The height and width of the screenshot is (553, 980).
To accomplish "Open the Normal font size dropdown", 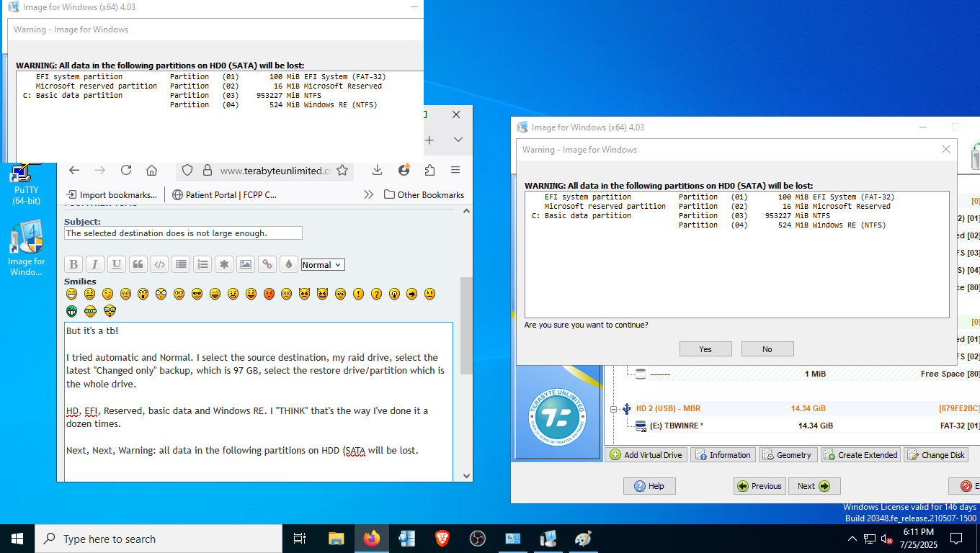I will pyautogui.click(x=323, y=265).
